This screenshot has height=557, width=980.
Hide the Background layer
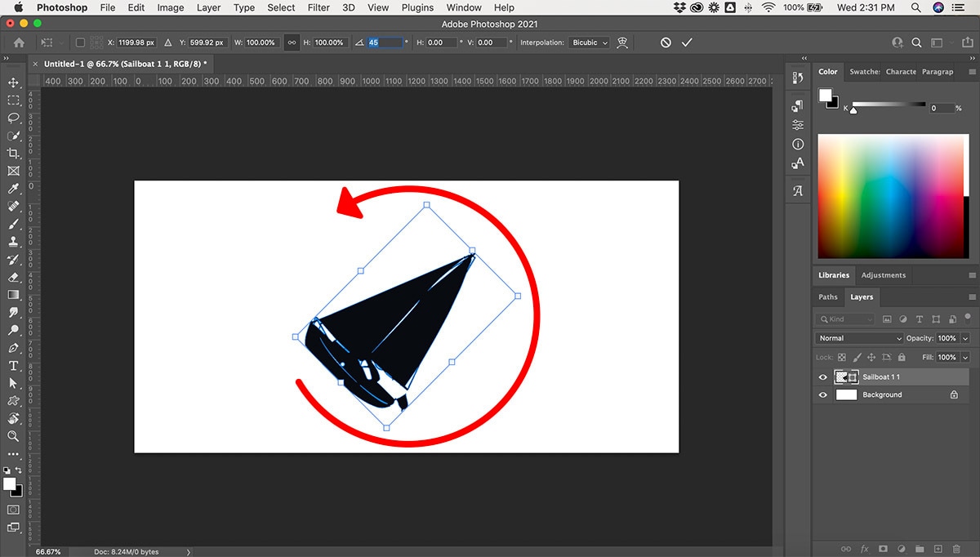pos(822,395)
